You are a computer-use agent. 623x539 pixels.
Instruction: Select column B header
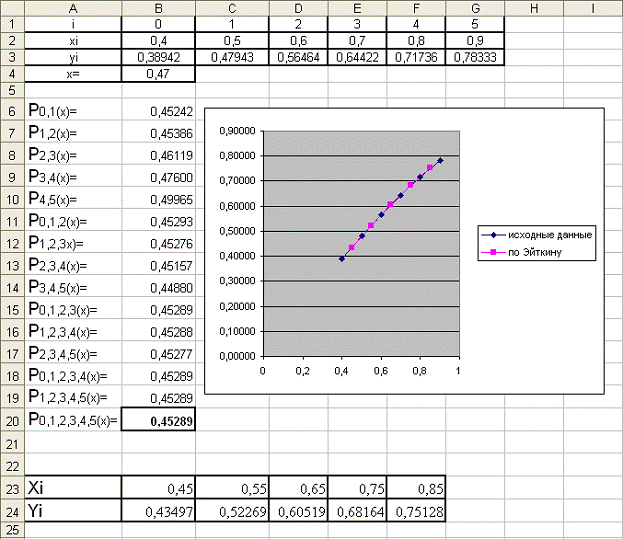158,8
